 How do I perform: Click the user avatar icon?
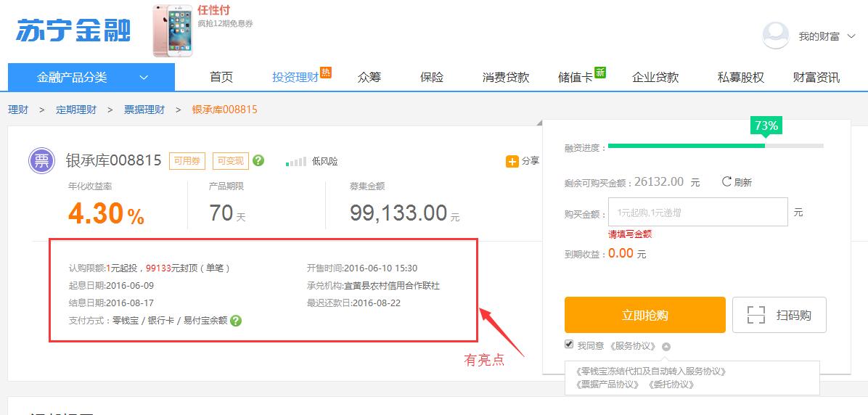[776, 36]
